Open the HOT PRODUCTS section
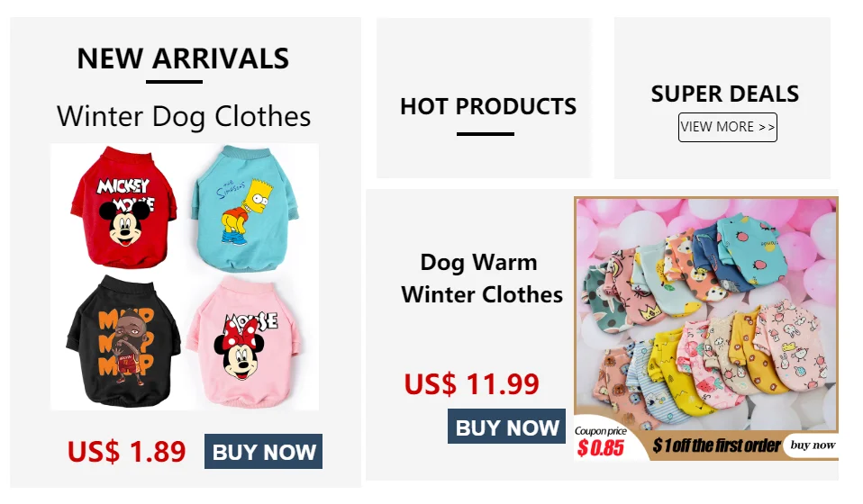Viewport: 863px width, 504px height. 488,106
